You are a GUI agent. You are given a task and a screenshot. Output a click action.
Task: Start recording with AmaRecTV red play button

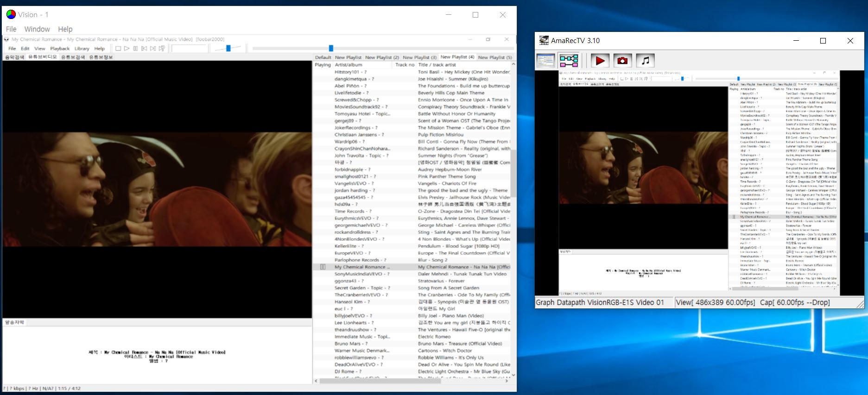(600, 60)
